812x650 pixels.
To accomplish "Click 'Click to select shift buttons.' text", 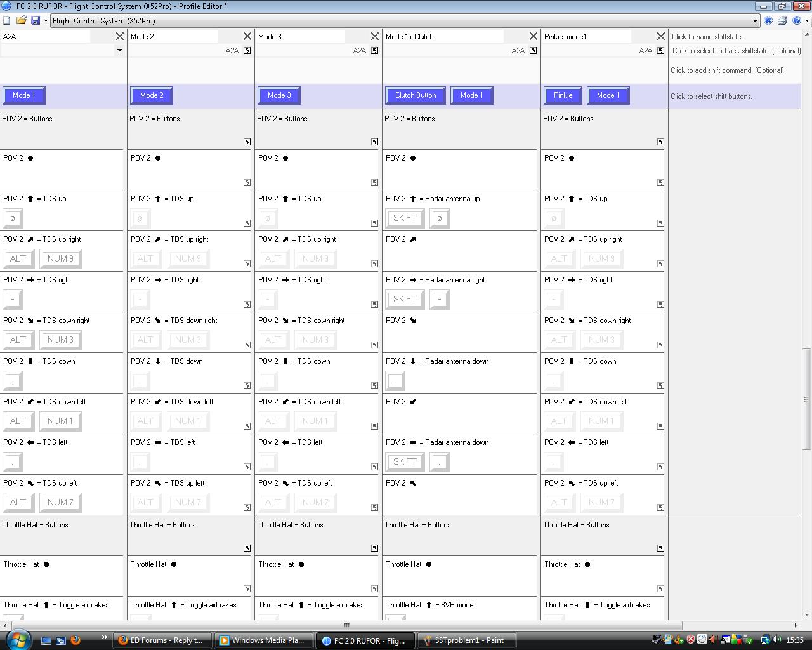I will [x=711, y=96].
